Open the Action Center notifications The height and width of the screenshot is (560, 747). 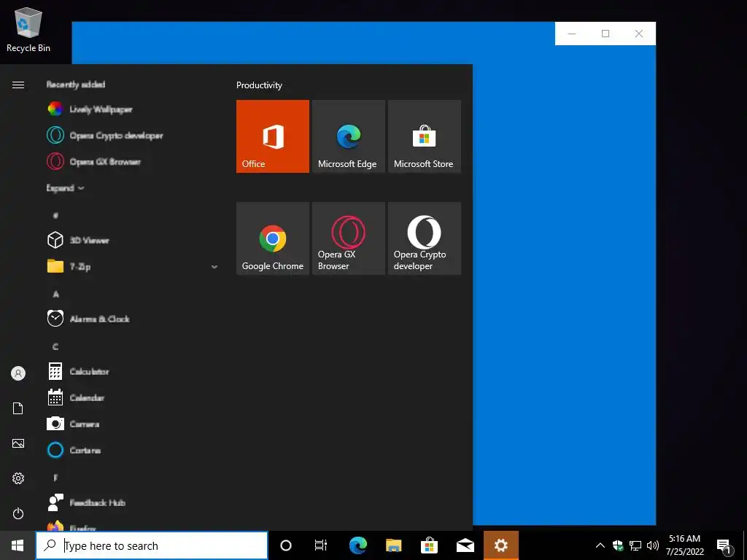(x=725, y=545)
